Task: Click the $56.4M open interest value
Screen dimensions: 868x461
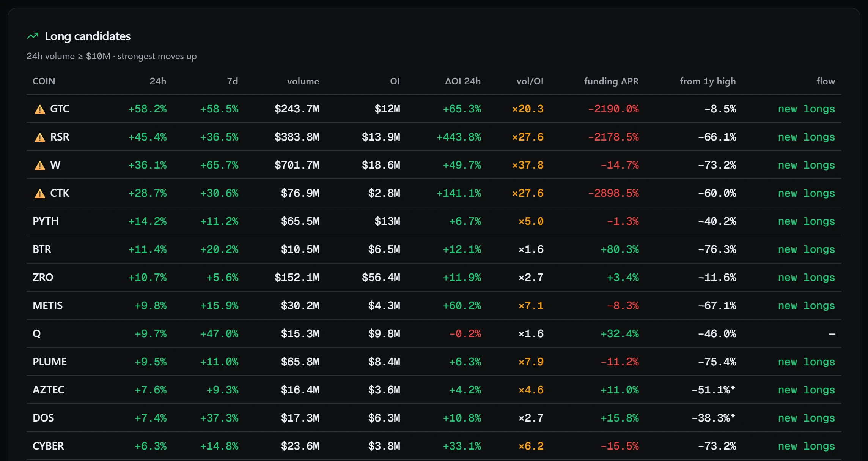Action: (x=381, y=278)
